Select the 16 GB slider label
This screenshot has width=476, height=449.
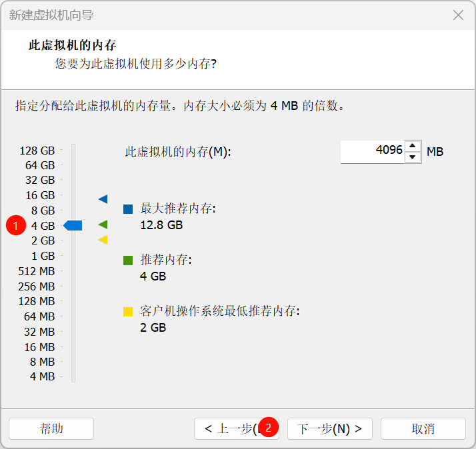[40, 195]
